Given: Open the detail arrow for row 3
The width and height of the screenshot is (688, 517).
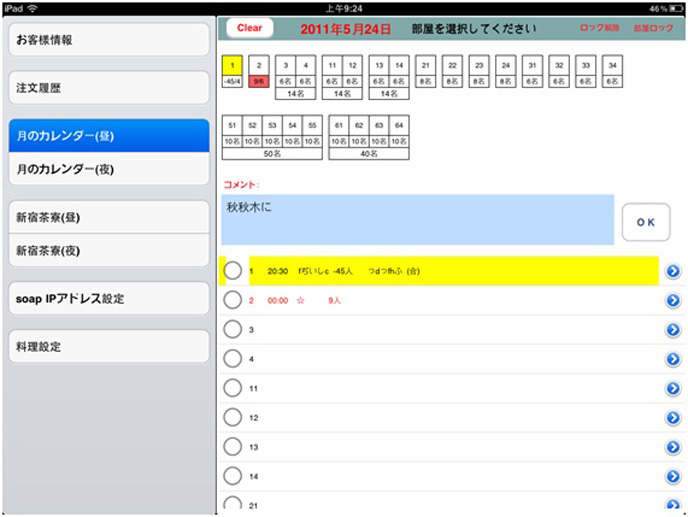Looking at the screenshot, I should point(673,329).
